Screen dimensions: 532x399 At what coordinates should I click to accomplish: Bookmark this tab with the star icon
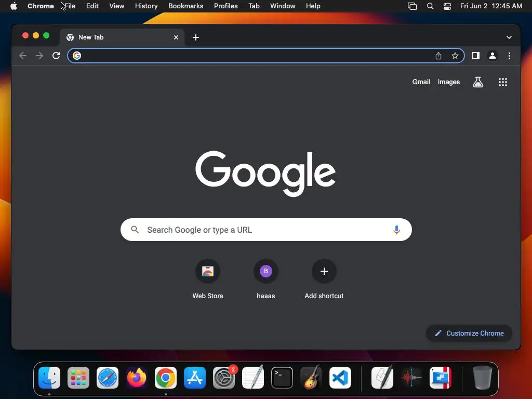[455, 56]
